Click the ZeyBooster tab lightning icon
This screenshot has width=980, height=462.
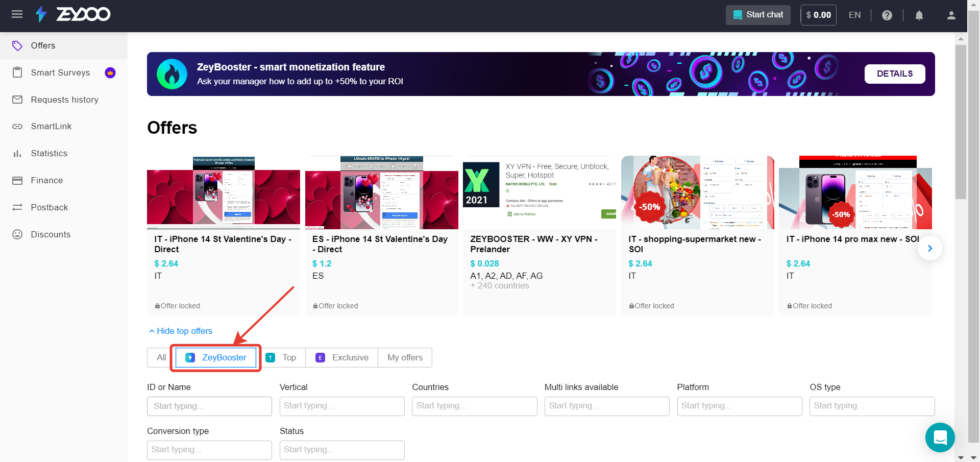[190, 358]
